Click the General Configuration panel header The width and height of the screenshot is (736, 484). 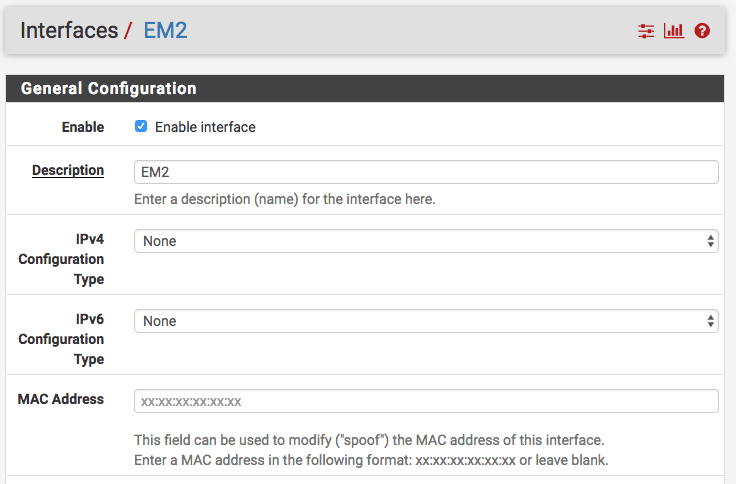pyautogui.click(x=108, y=88)
